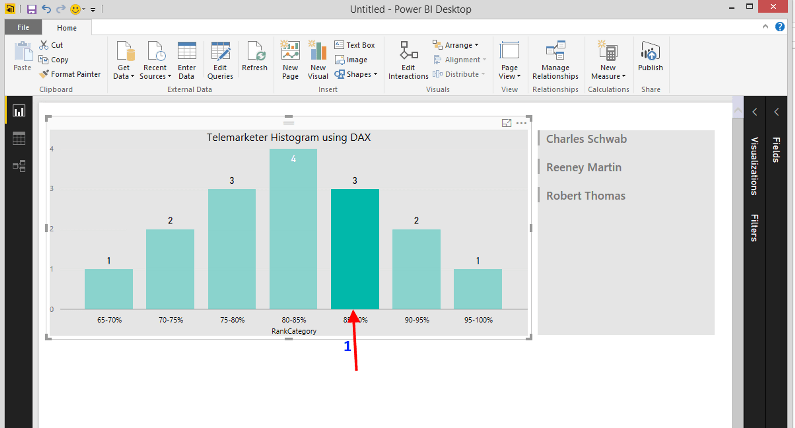Select the Home ribbon tab
This screenshot has height=428, width=795.
pos(66,28)
